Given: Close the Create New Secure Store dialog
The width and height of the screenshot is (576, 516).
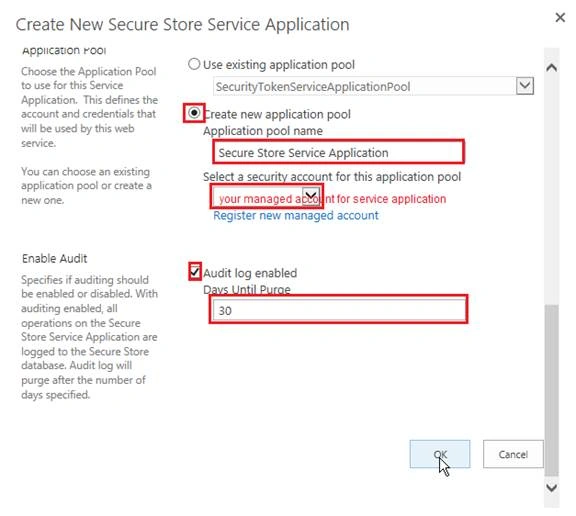Looking at the screenshot, I should pos(560,17).
